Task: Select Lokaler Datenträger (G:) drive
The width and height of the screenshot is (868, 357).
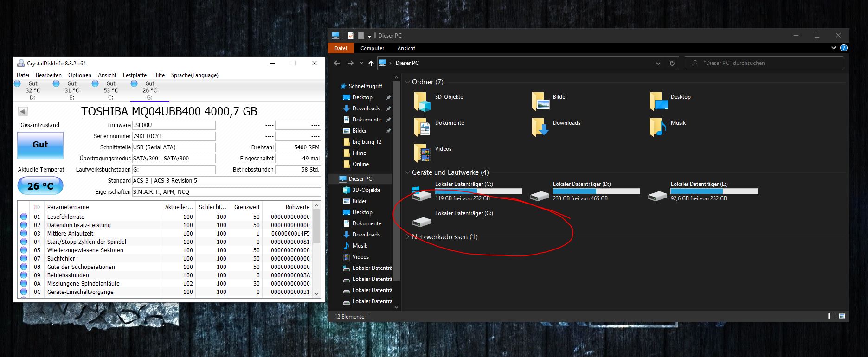Action: [453, 218]
